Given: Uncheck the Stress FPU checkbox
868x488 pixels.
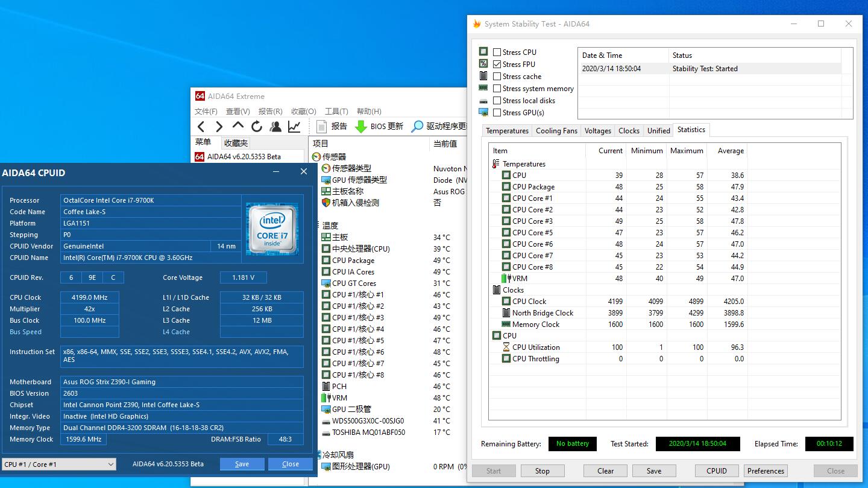Looking at the screenshot, I should click(x=497, y=65).
